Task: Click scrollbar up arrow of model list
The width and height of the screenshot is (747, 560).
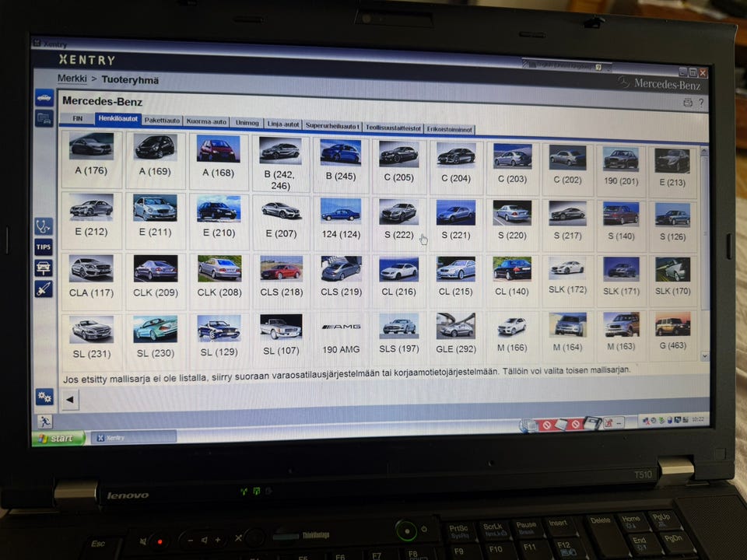Action: pyautogui.click(x=704, y=152)
